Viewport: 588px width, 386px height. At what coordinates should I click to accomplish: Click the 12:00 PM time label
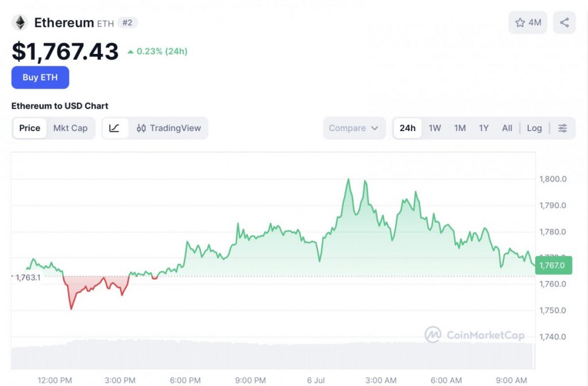click(55, 380)
